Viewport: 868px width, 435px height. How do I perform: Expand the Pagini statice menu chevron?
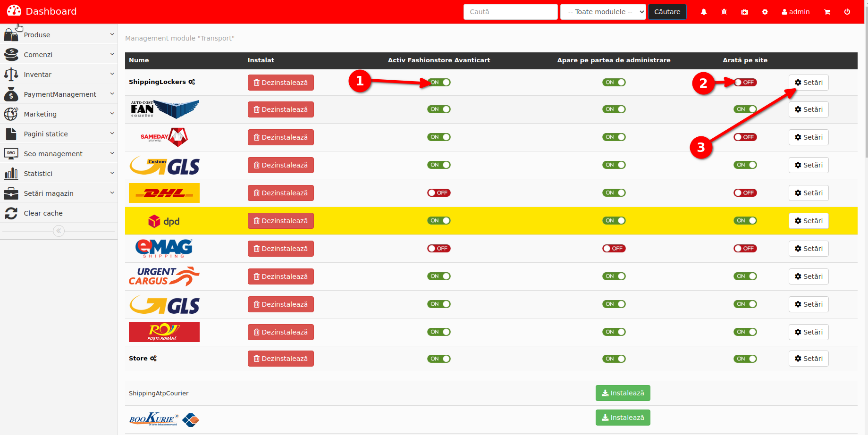pyautogui.click(x=112, y=133)
